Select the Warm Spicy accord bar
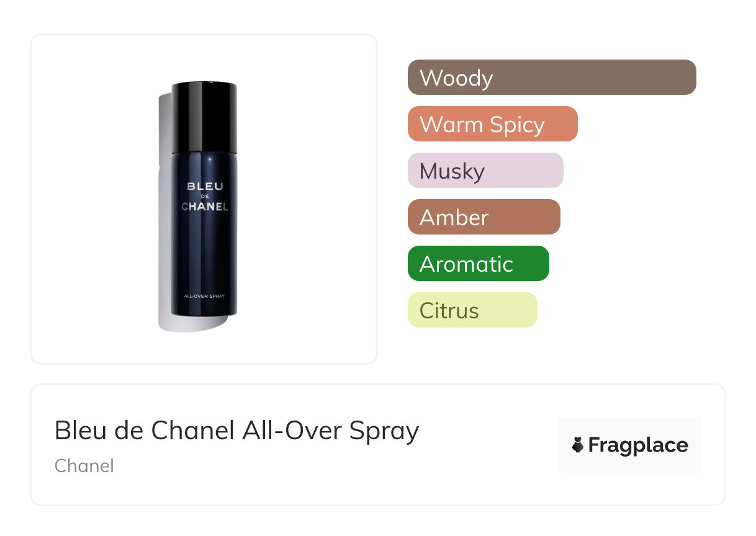Viewport: 756px width, 536px height. [492, 124]
